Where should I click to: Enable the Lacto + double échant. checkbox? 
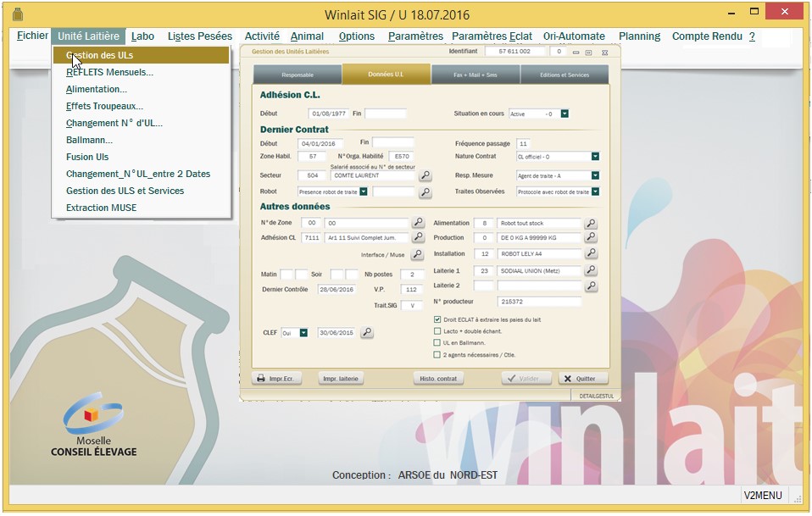(437, 331)
